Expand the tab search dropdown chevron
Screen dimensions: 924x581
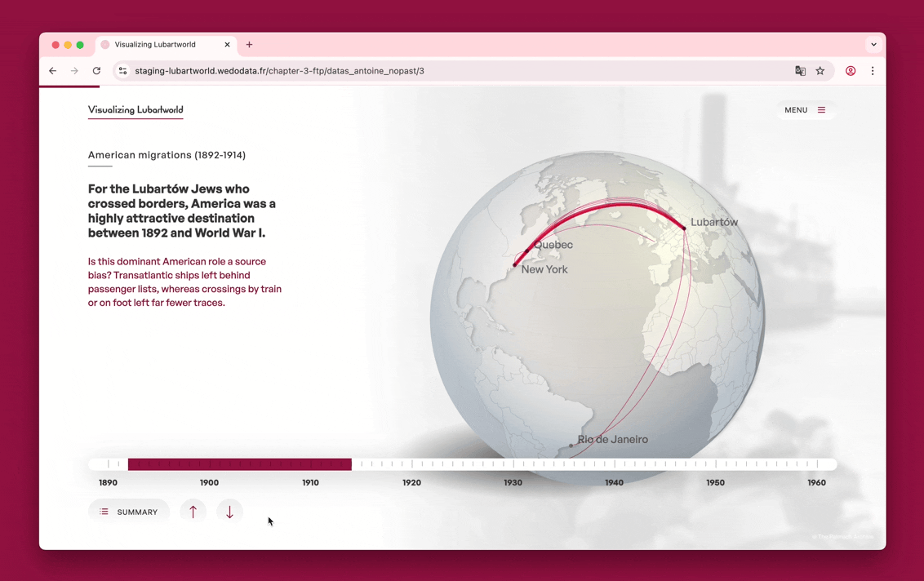click(873, 45)
